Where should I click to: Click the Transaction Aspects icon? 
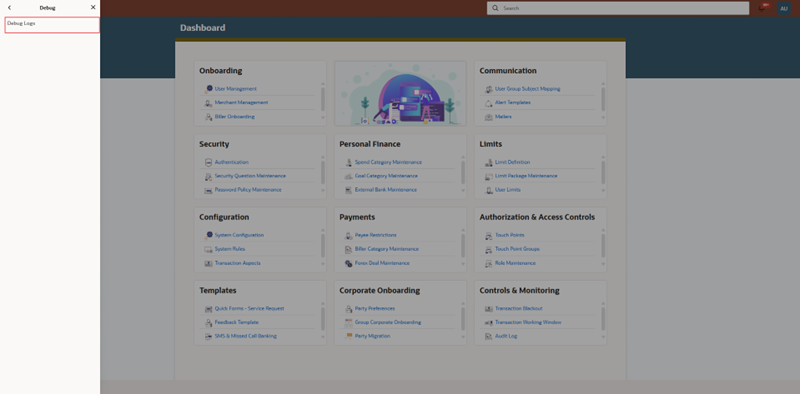208,263
